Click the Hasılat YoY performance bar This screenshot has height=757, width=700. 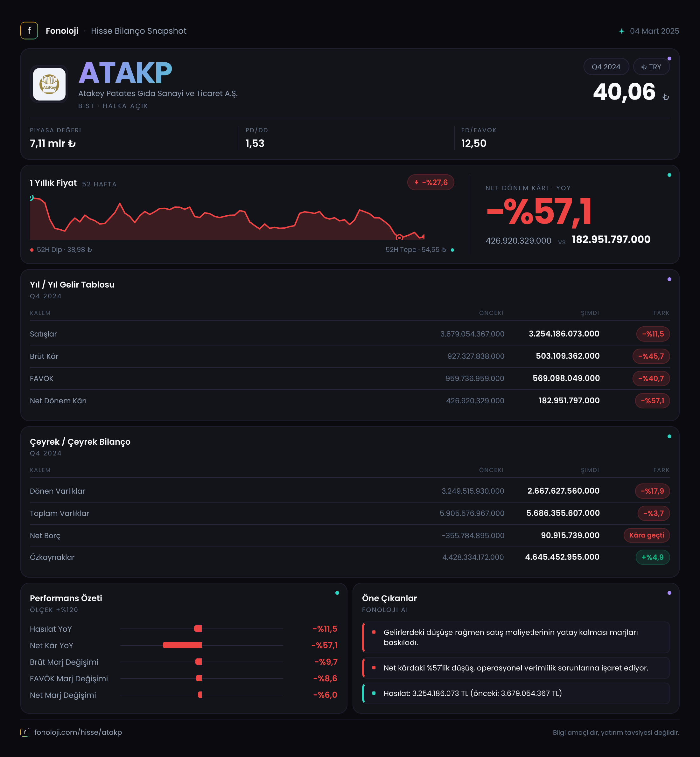point(198,629)
